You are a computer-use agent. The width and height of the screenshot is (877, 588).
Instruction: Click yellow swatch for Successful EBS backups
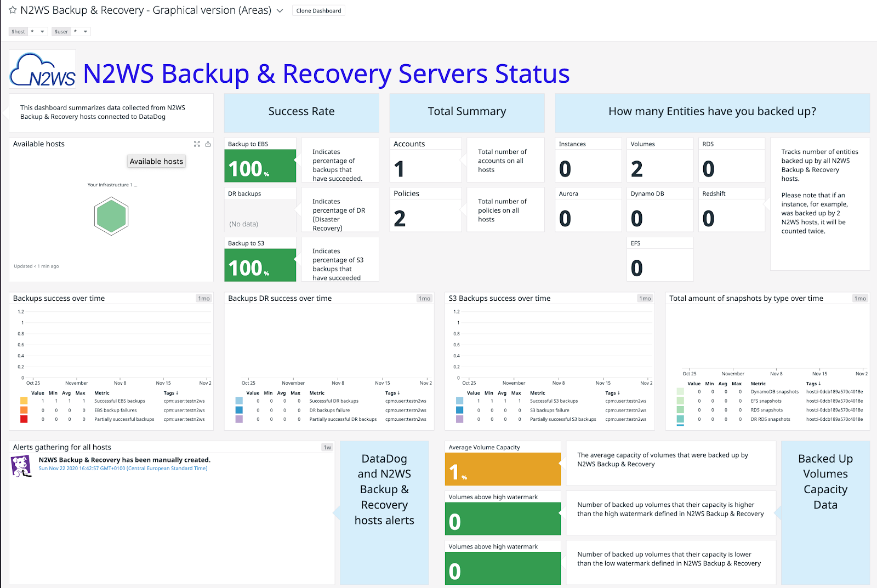pos(24,401)
